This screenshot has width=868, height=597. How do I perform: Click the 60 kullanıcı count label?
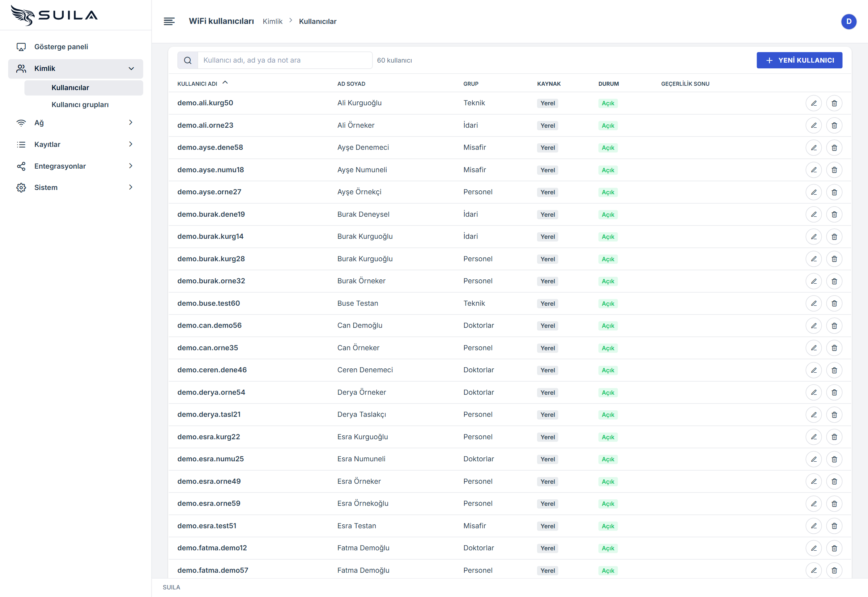394,60
